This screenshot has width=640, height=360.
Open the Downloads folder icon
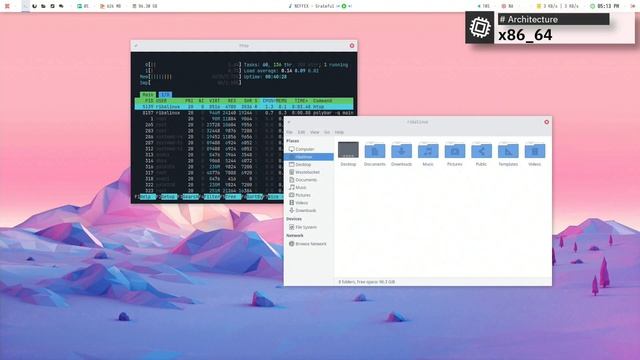401,150
